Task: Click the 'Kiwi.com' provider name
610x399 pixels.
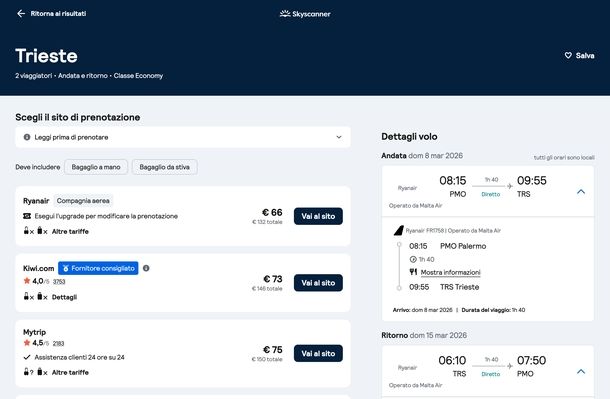Action: [x=39, y=268]
